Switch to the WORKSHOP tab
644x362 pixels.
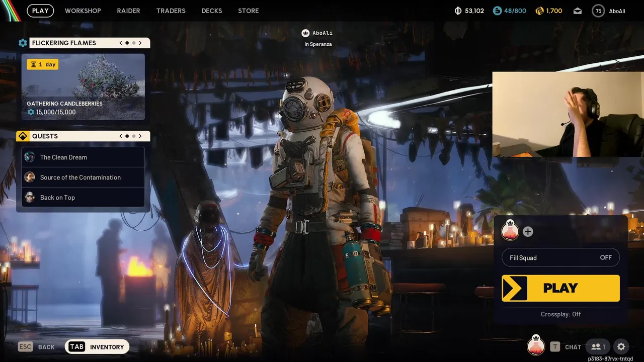83,11
